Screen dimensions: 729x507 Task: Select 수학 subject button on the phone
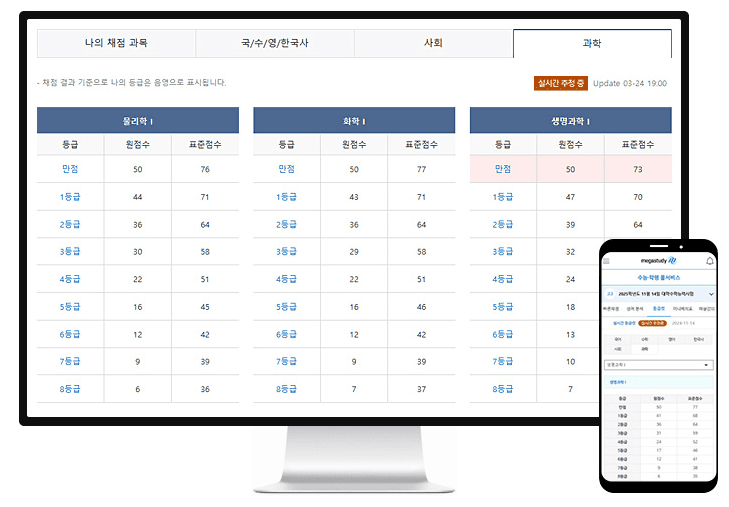click(645, 339)
